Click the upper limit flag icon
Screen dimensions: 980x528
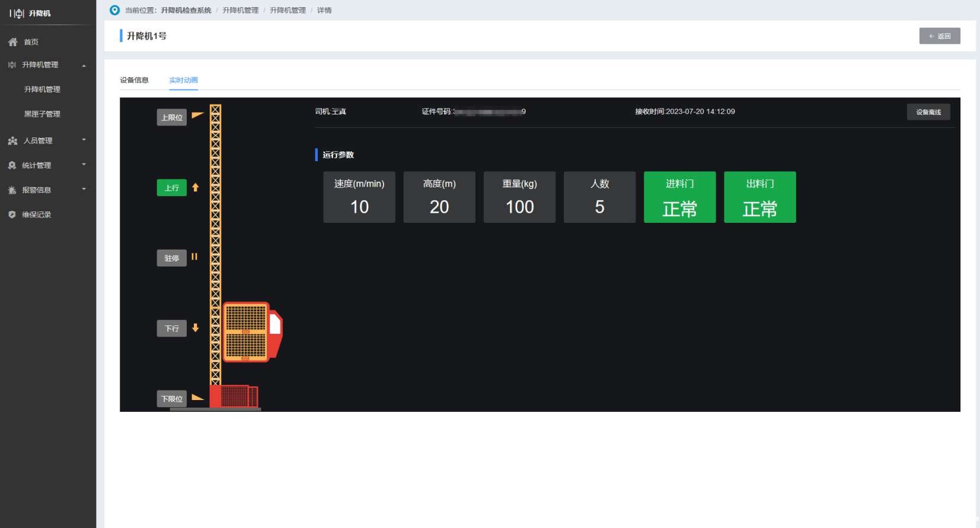[197, 115]
